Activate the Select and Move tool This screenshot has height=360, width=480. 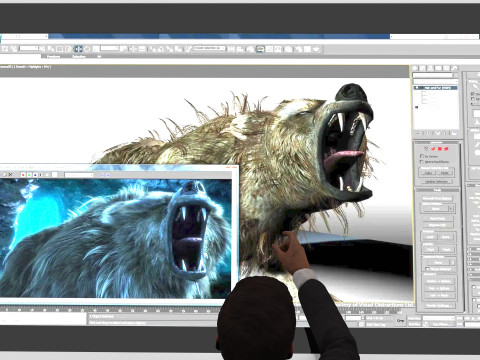coord(78,49)
